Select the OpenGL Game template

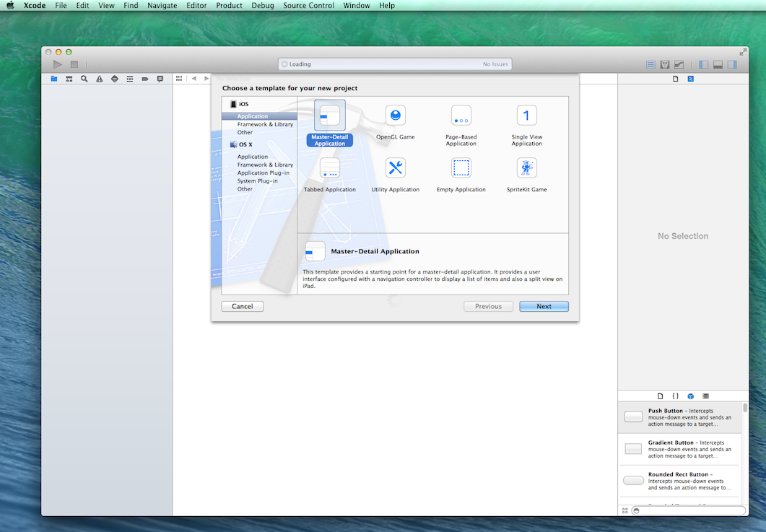tap(395, 123)
